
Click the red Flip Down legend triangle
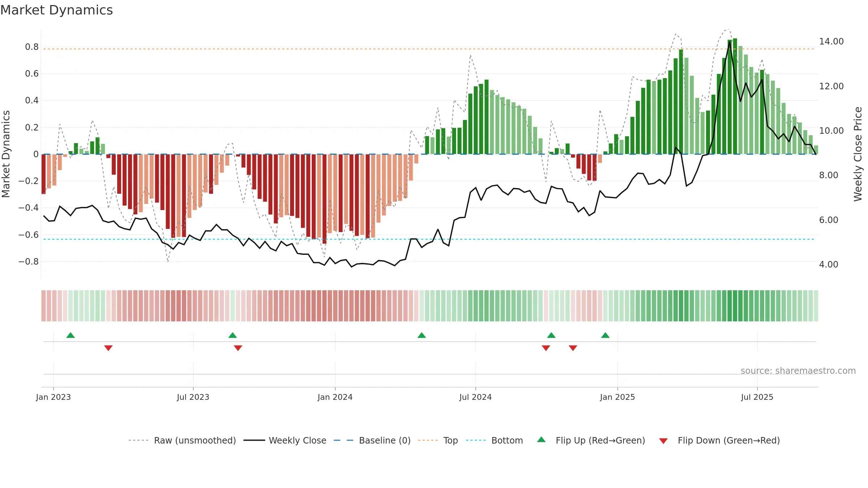click(x=663, y=441)
